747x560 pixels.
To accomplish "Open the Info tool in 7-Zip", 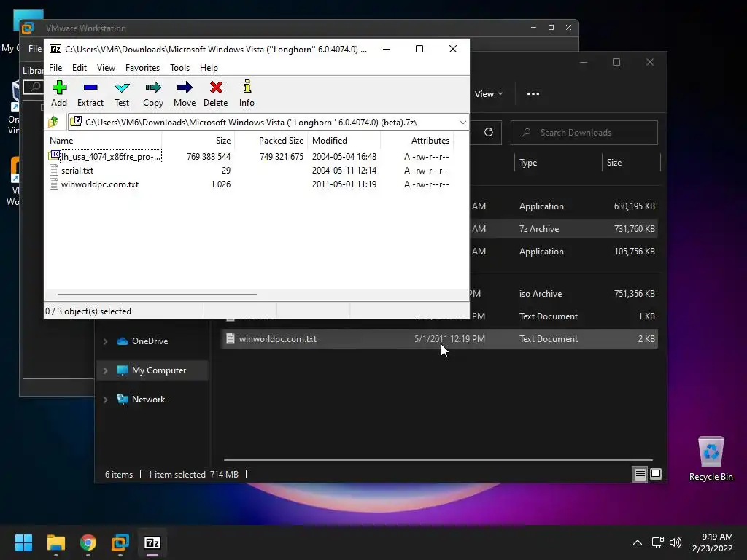I will coord(247,93).
